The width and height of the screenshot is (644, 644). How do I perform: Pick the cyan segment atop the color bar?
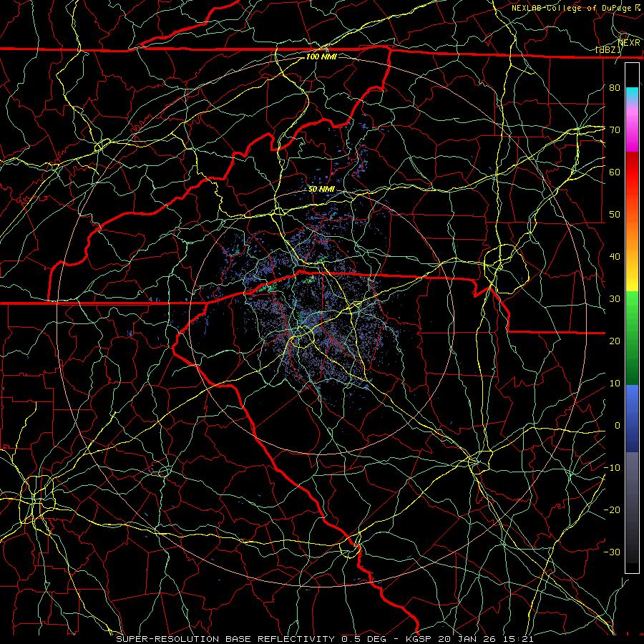(632, 94)
